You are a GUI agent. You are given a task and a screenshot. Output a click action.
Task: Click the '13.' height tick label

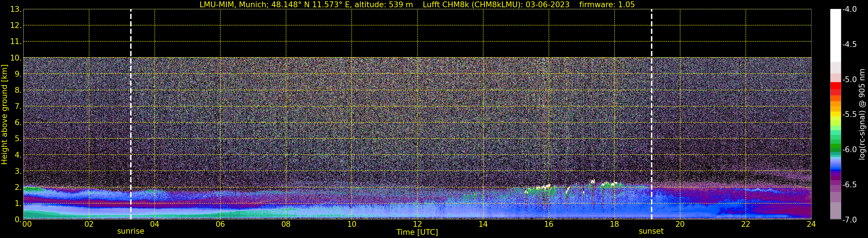(x=16, y=10)
